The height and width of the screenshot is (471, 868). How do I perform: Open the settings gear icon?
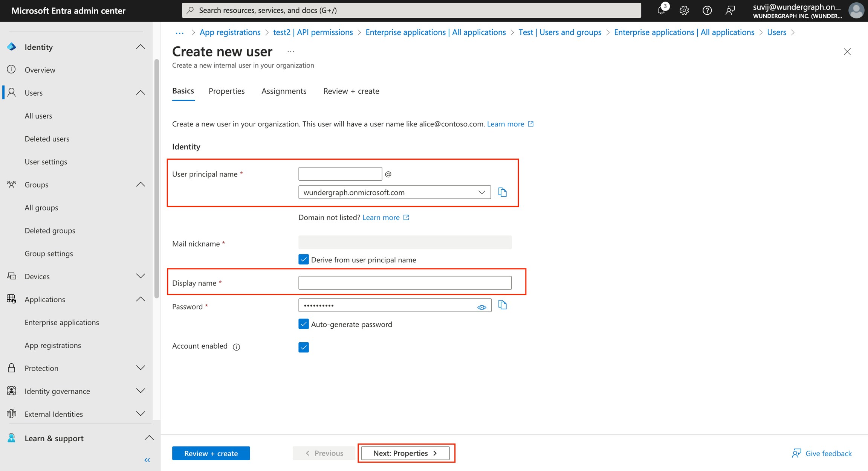(x=684, y=10)
